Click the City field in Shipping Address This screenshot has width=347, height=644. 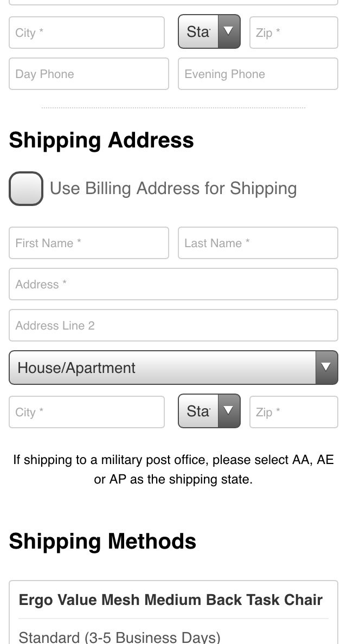[86, 412]
